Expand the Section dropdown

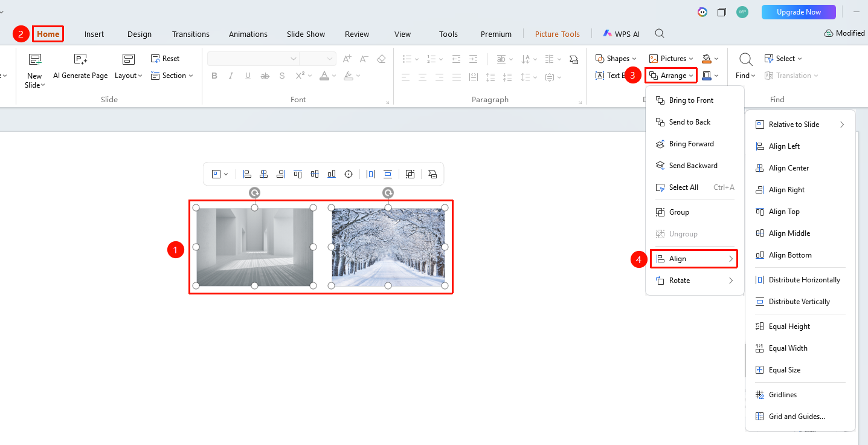[172, 76]
